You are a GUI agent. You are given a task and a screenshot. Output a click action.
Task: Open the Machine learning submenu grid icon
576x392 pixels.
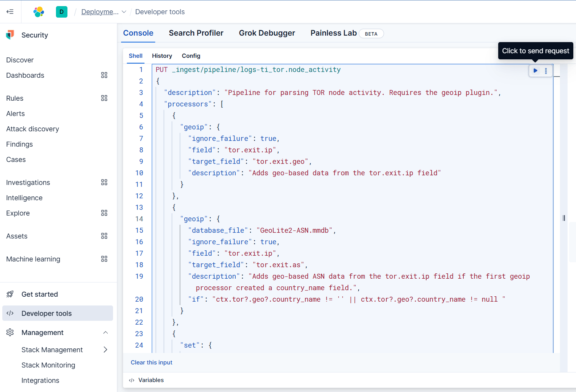[104, 259]
